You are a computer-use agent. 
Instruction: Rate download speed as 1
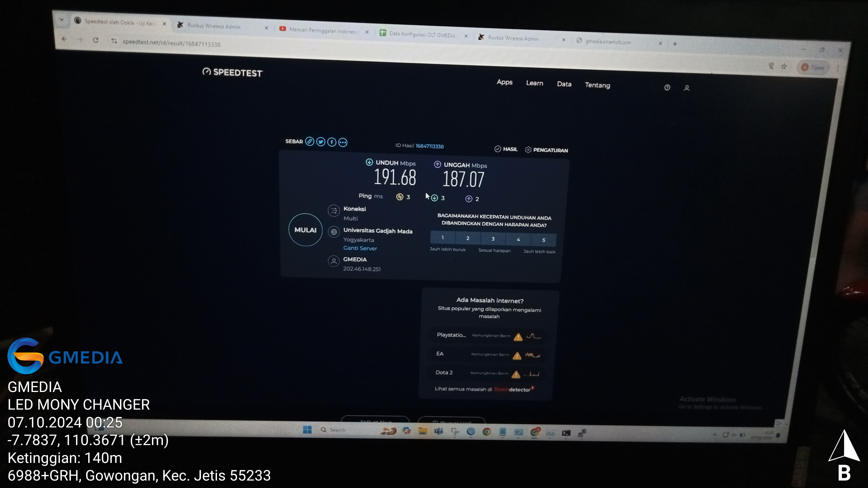pos(442,238)
